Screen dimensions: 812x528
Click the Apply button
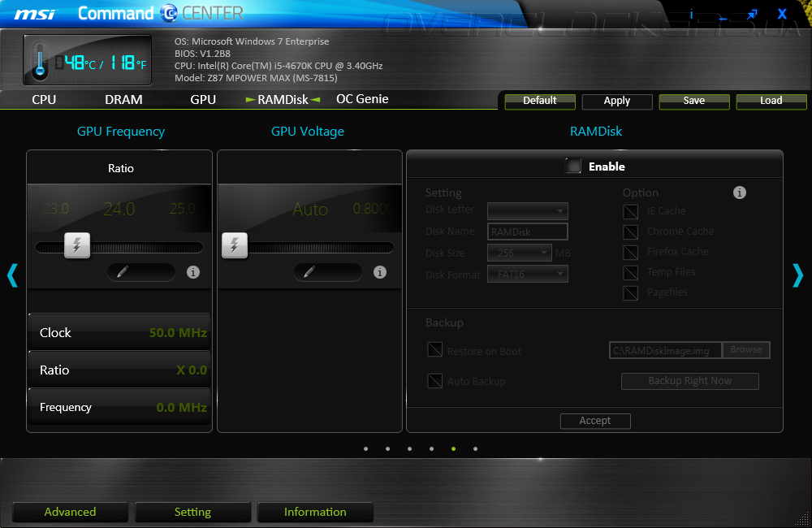[x=617, y=101]
